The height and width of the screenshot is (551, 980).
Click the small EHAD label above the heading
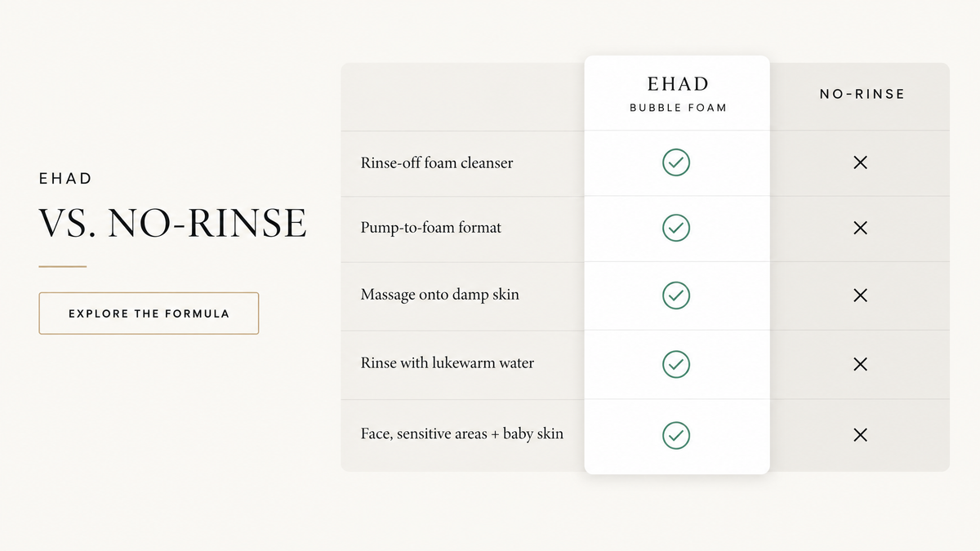click(65, 179)
